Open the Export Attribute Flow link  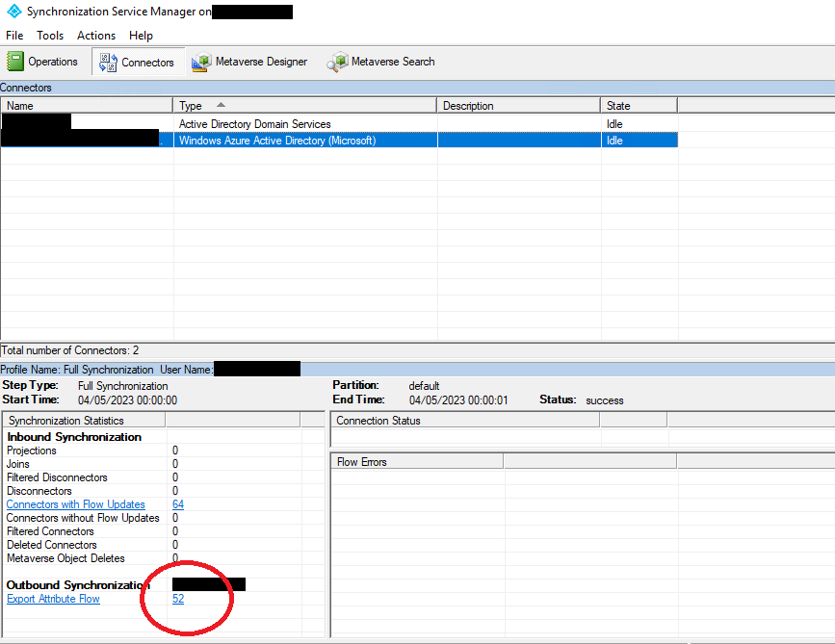pos(52,598)
